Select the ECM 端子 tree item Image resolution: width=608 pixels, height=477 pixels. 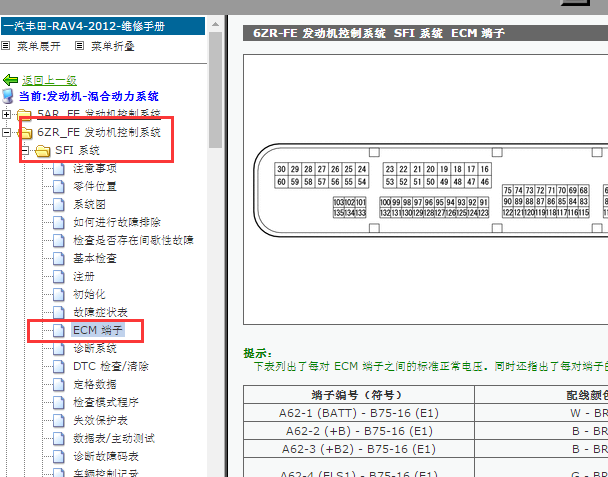click(x=98, y=330)
